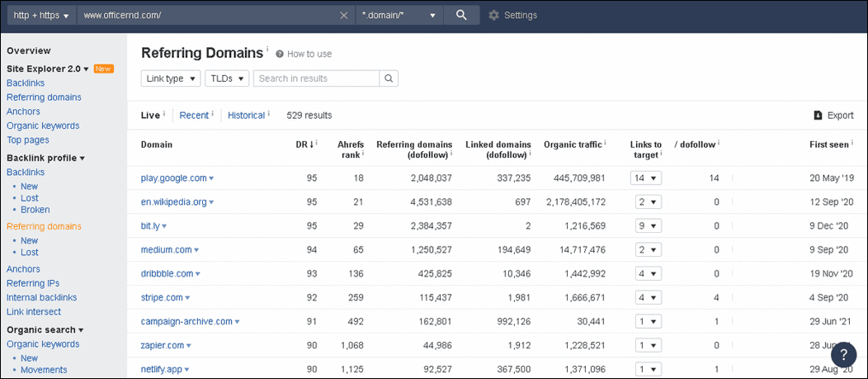This screenshot has width=868, height=379.
Task: Sort by Referring domains (dofollow) column
Action: pos(414,149)
